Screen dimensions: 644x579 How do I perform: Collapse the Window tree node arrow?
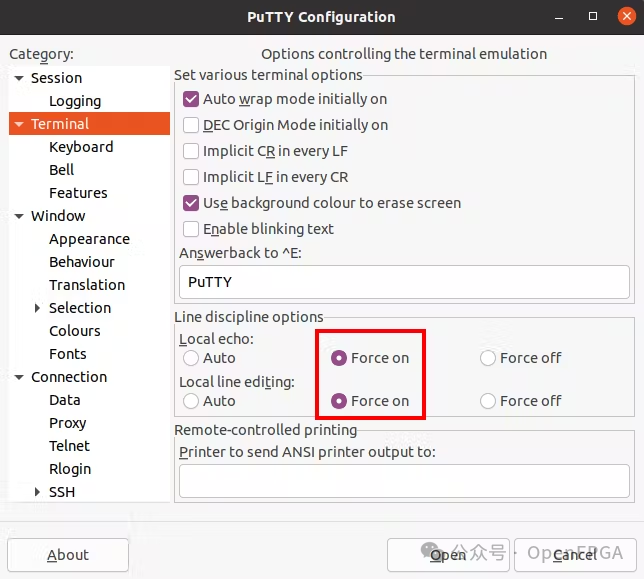click(19, 216)
